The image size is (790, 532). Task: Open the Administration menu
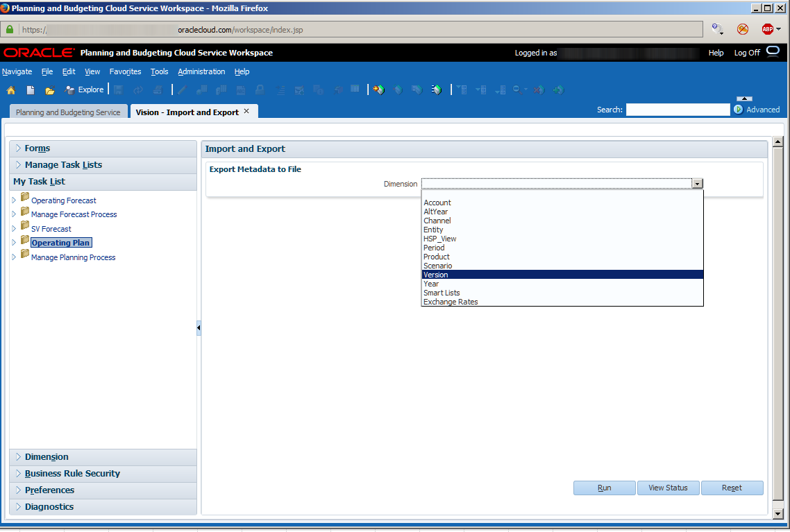click(201, 71)
